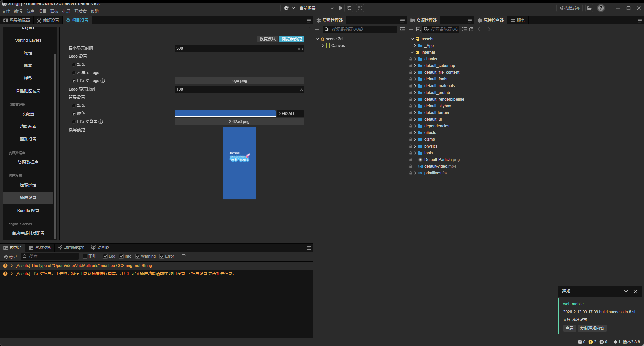Open the 扩展 menu
The width and height of the screenshot is (644, 346).
click(66, 11)
